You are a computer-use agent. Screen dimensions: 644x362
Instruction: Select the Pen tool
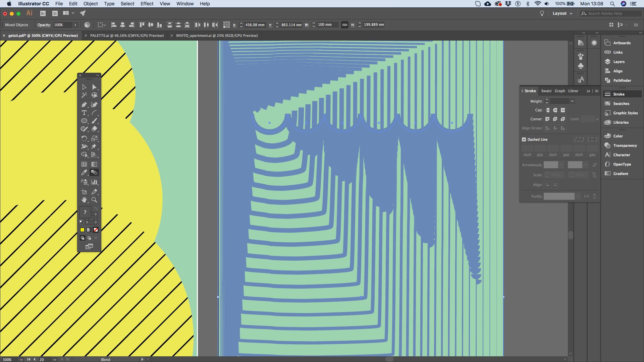click(x=84, y=105)
